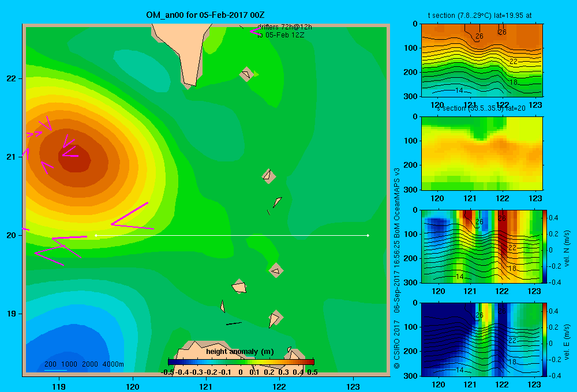This screenshot has height=392, width=577.
Task: Open the salinity section panel
Action: coord(482,153)
